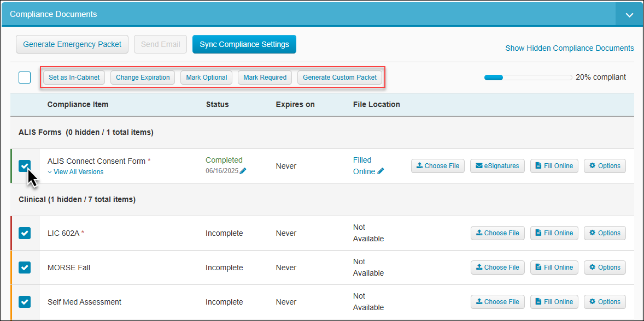Click the Clinical group heading
The height and width of the screenshot is (321, 644).
click(x=77, y=200)
